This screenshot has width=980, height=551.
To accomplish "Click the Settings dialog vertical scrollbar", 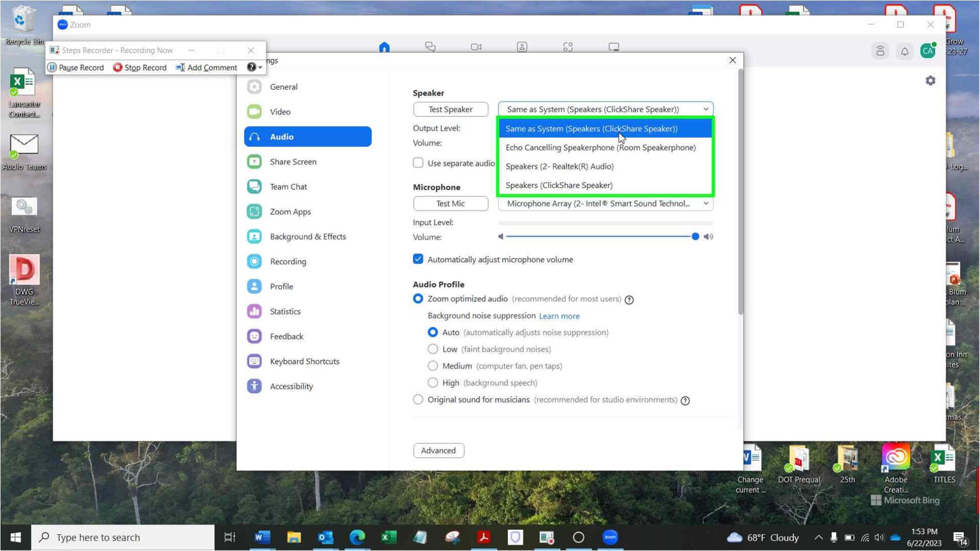I will click(741, 193).
